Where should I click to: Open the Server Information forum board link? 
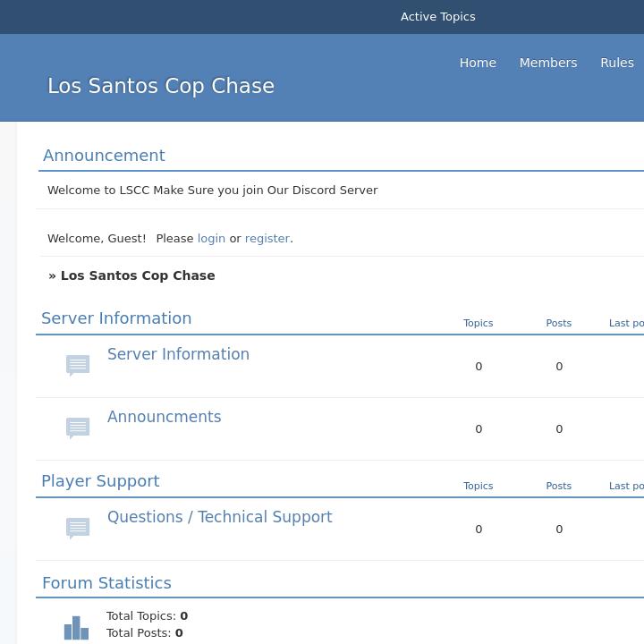[178, 354]
